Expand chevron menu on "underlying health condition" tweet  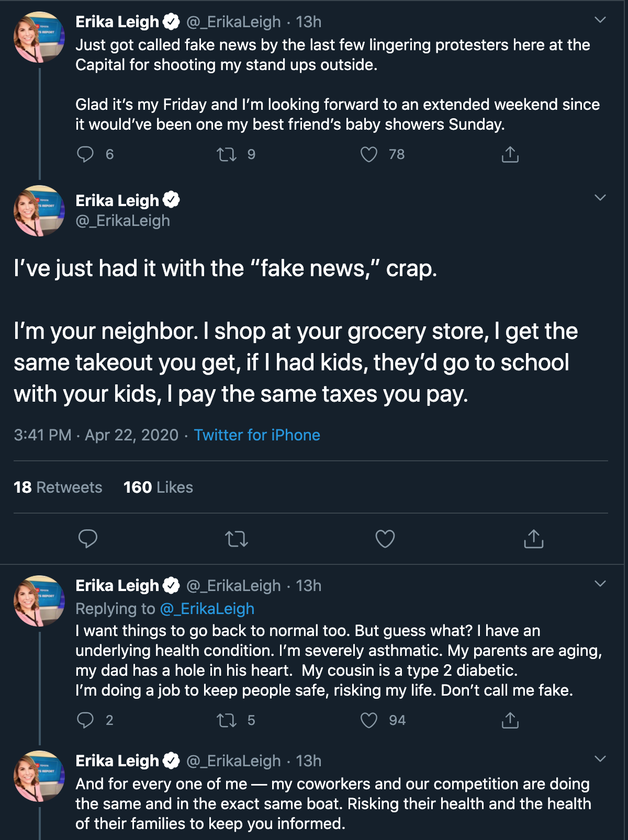click(600, 584)
